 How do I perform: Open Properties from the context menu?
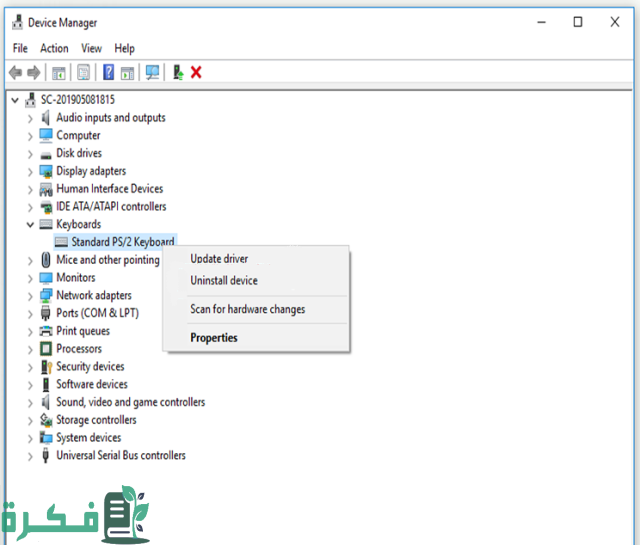coord(214,338)
